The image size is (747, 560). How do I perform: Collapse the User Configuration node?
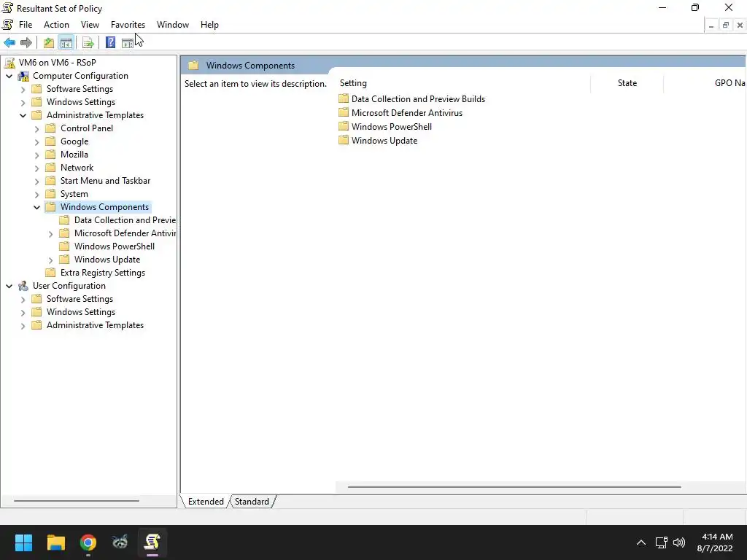(9, 286)
